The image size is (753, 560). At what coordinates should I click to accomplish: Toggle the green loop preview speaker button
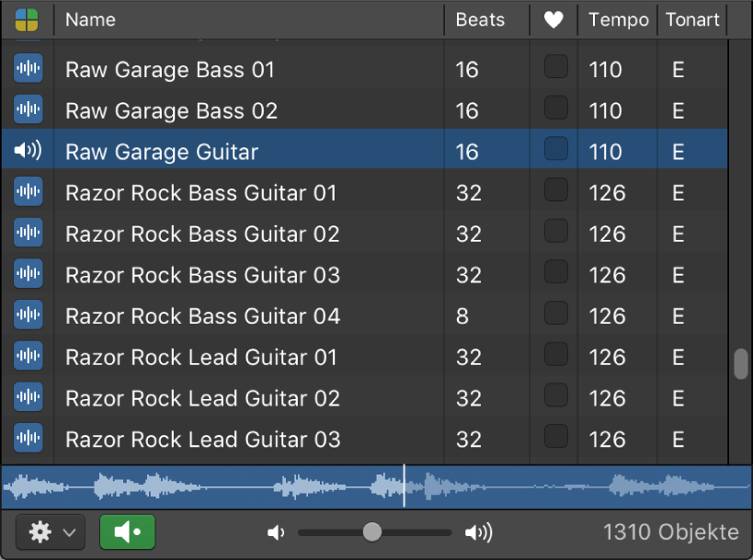127,531
